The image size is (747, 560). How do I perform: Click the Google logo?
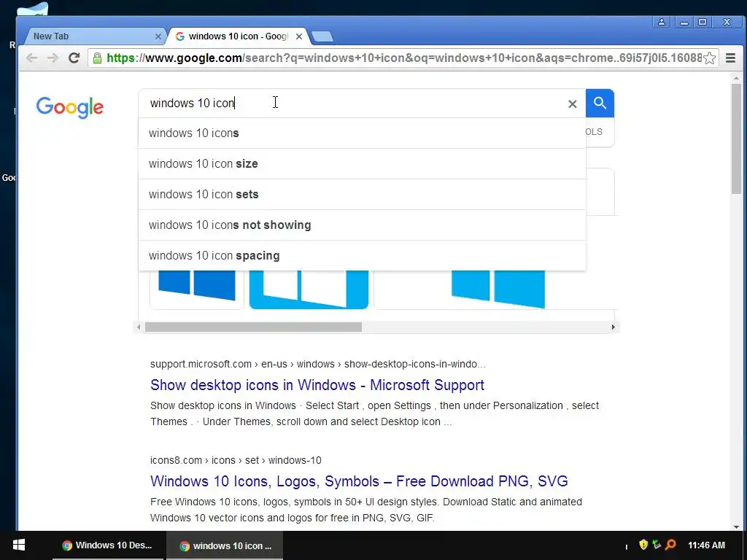tap(69, 108)
